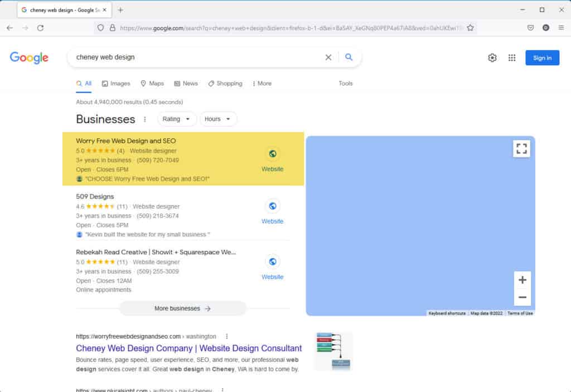The image size is (571, 392).
Task: Zoom in on the map
Action: tap(522, 280)
